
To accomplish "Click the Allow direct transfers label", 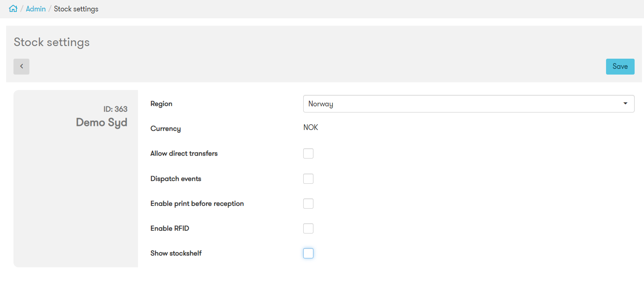I will [x=184, y=154].
